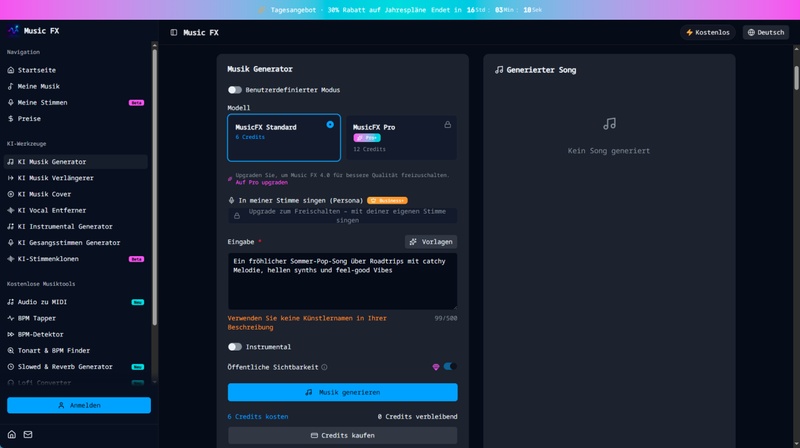Open KI Gesangsstimmen Generator tool
Screen dimensions: 800x448
76,243
